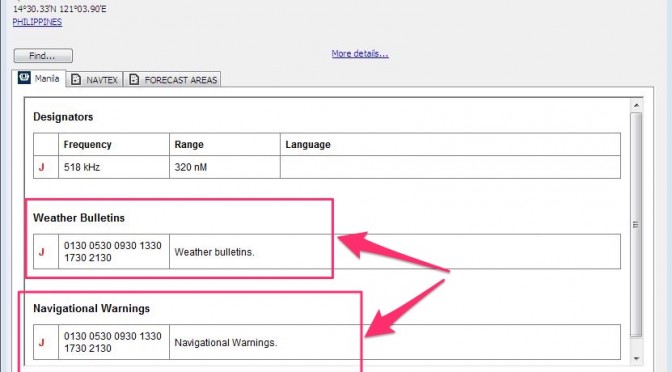
Task: Click the Range column header
Action: point(225,144)
